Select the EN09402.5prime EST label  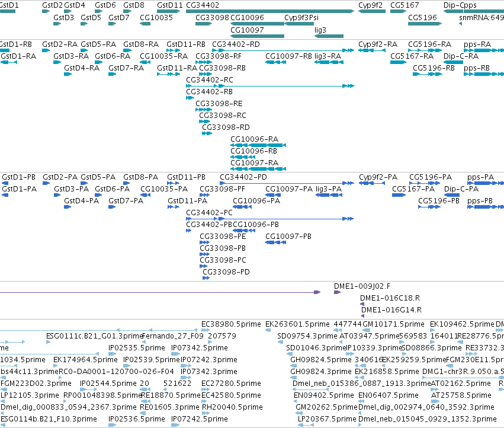[x=324, y=395]
